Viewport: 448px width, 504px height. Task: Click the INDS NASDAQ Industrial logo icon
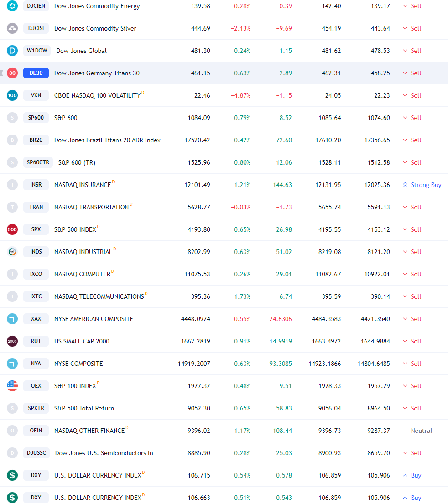pos(12,252)
